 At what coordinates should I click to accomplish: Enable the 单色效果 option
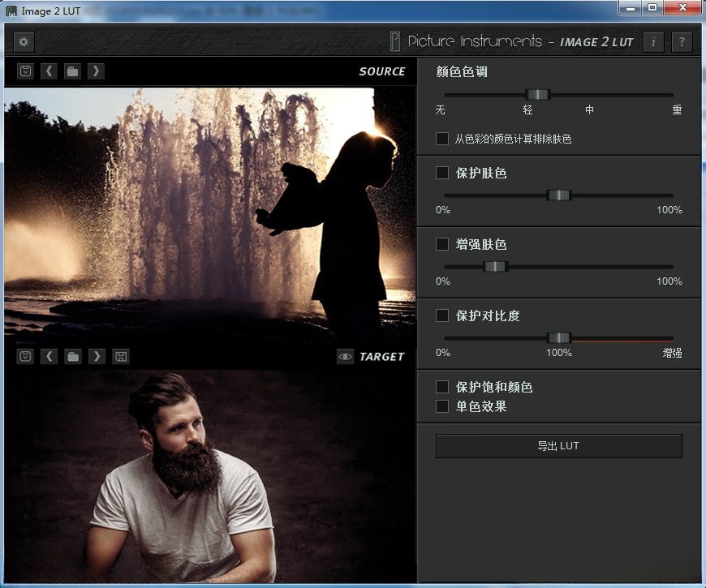click(x=442, y=406)
